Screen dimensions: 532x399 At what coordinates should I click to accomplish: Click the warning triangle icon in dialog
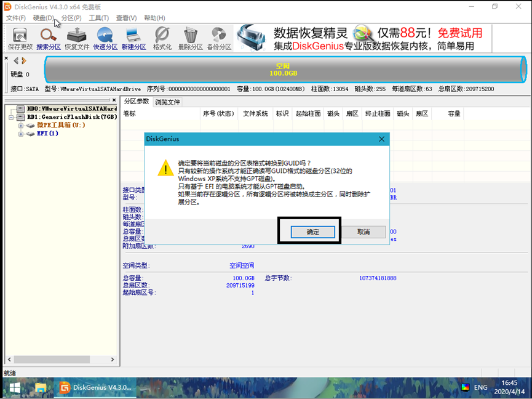165,168
